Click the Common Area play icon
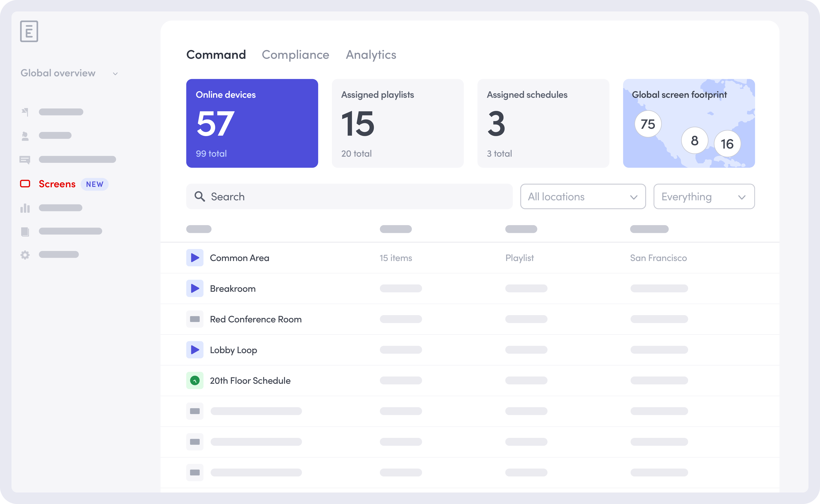Viewport: 820px width, 504px height. point(195,258)
